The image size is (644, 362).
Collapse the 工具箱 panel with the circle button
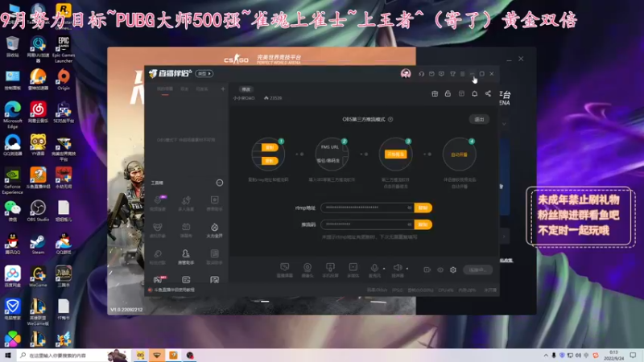220,183
